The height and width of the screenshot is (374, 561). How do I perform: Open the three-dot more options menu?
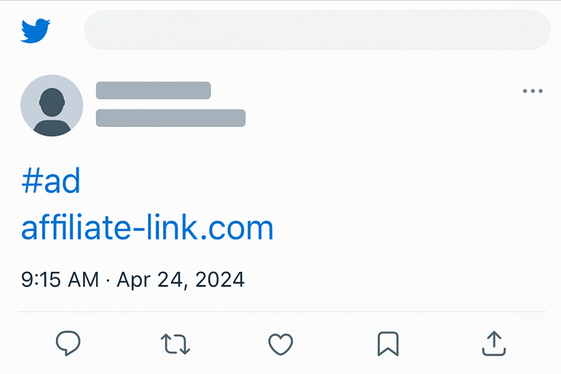point(533,91)
